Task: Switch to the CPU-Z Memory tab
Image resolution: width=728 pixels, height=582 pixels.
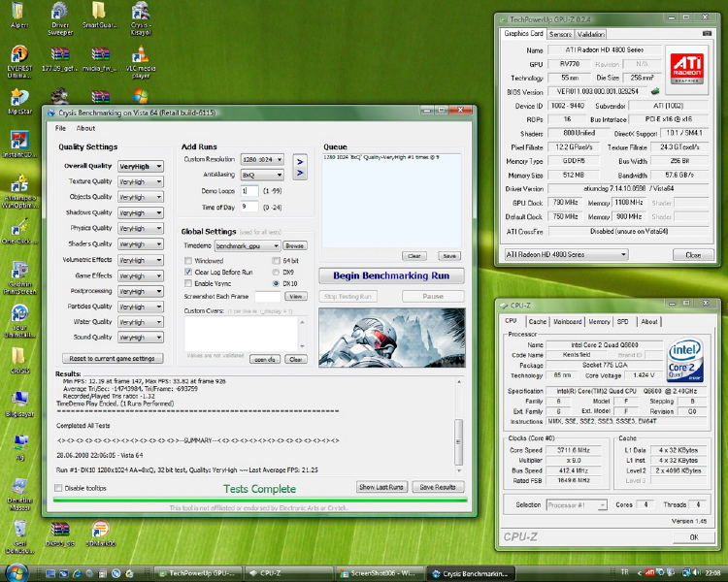Action: tap(599, 322)
